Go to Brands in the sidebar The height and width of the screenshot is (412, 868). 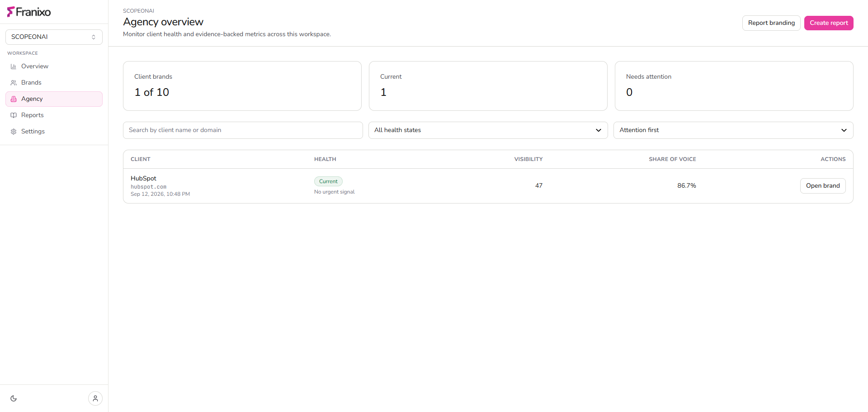click(x=54, y=83)
